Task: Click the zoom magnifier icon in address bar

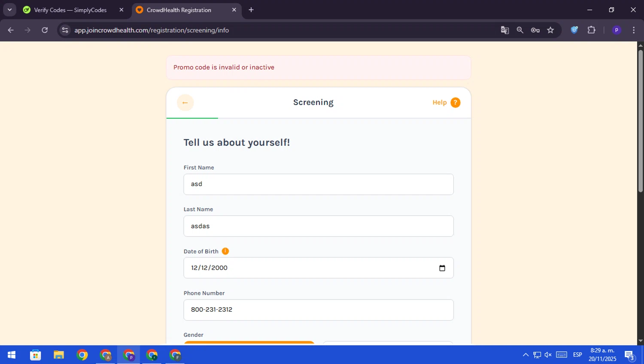Action: 520,30
